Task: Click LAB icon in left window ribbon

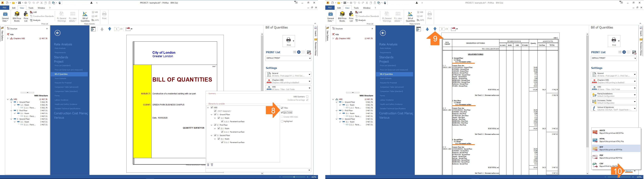Action: [x=33, y=12]
